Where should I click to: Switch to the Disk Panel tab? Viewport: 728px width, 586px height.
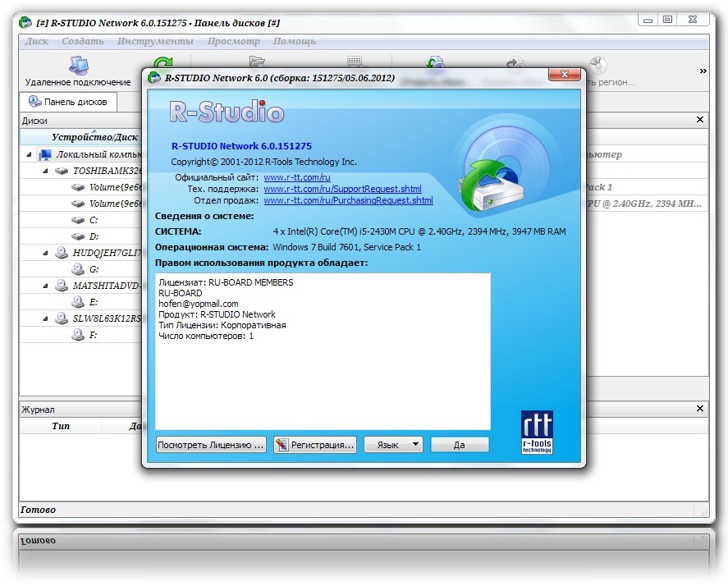tap(69, 102)
